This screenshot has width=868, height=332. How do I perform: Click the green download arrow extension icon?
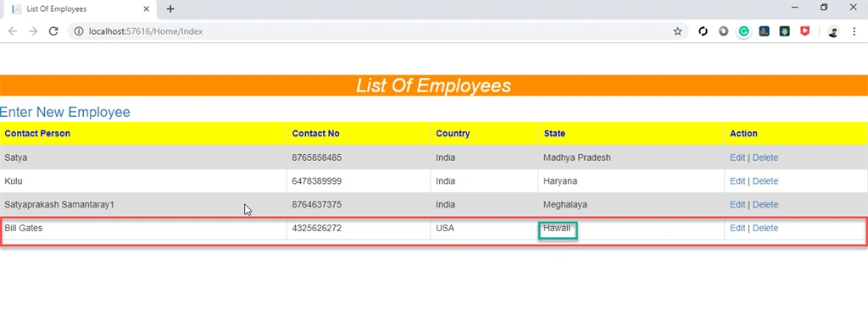(x=784, y=31)
